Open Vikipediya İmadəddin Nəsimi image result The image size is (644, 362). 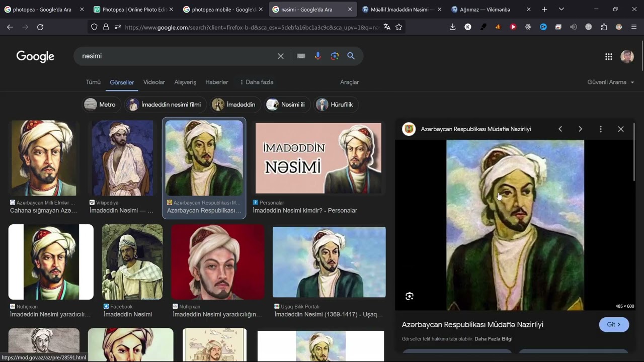[x=122, y=158]
